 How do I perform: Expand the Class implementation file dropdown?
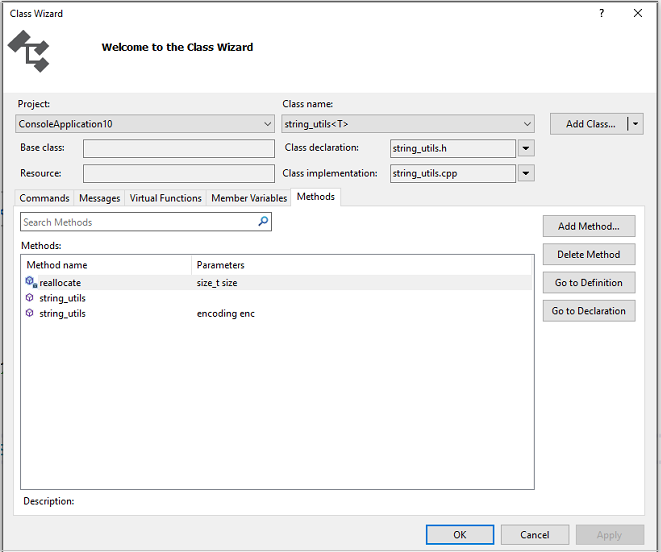click(526, 173)
